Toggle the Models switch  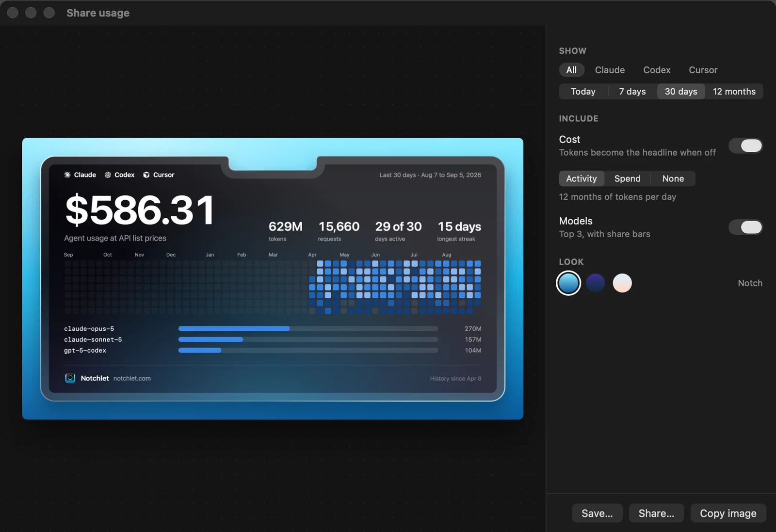(x=745, y=227)
